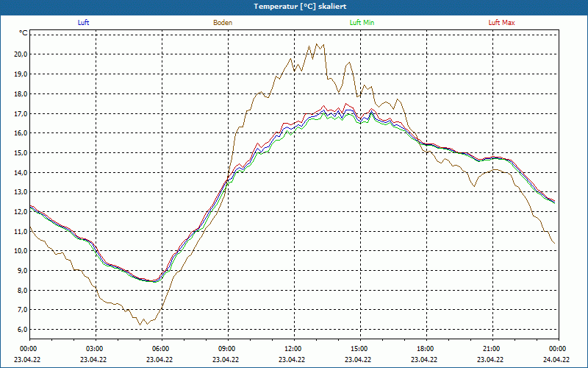Click the 21:00 time axis label
Image resolution: width=588 pixels, height=368 pixels.
[491, 349]
